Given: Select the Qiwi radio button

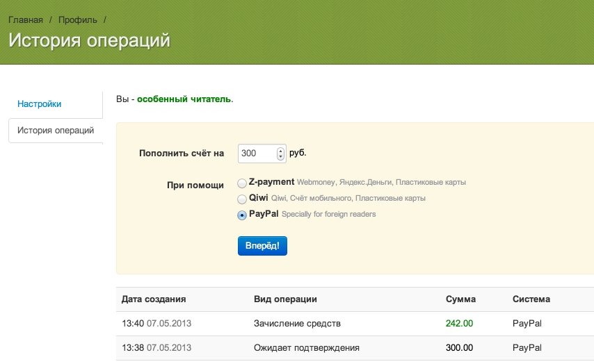Looking at the screenshot, I should coord(241,199).
